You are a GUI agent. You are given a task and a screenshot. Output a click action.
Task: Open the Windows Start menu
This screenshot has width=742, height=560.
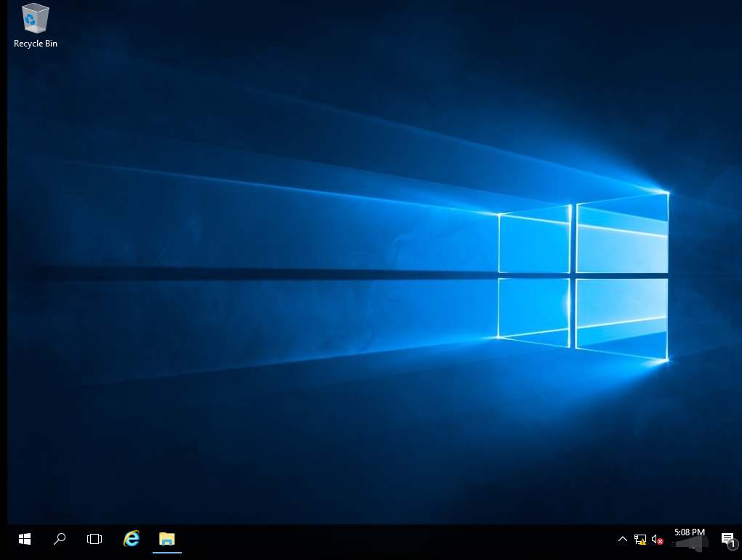[x=25, y=539]
